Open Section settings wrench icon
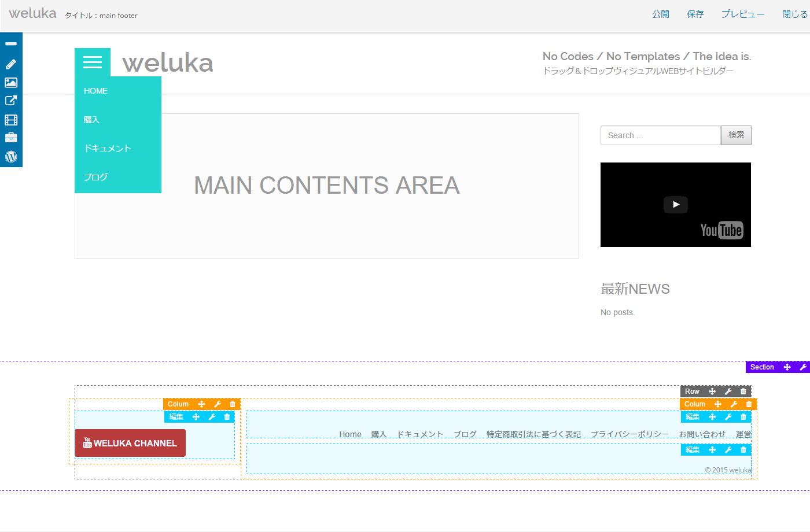The height and width of the screenshot is (532, 810). (x=803, y=367)
